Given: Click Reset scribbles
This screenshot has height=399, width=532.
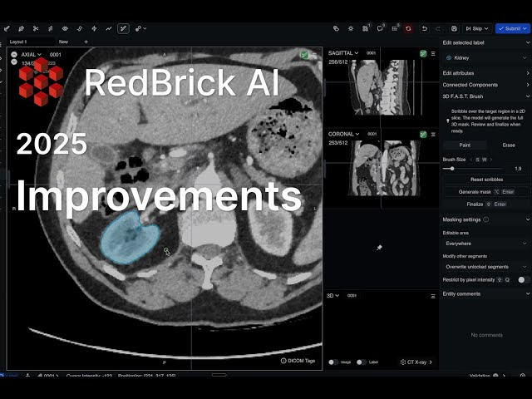Looking at the screenshot, I should [x=486, y=180].
